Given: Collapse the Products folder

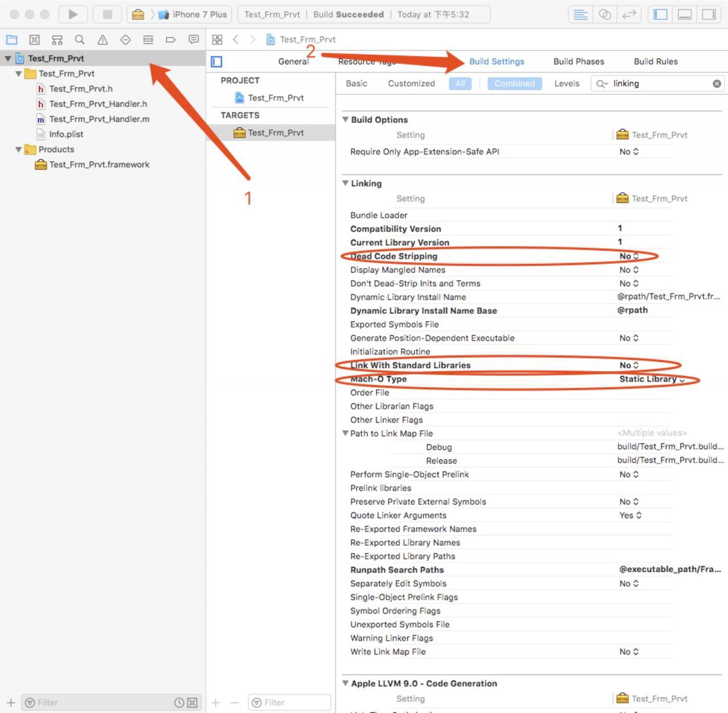Looking at the screenshot, I should (19, 150).
